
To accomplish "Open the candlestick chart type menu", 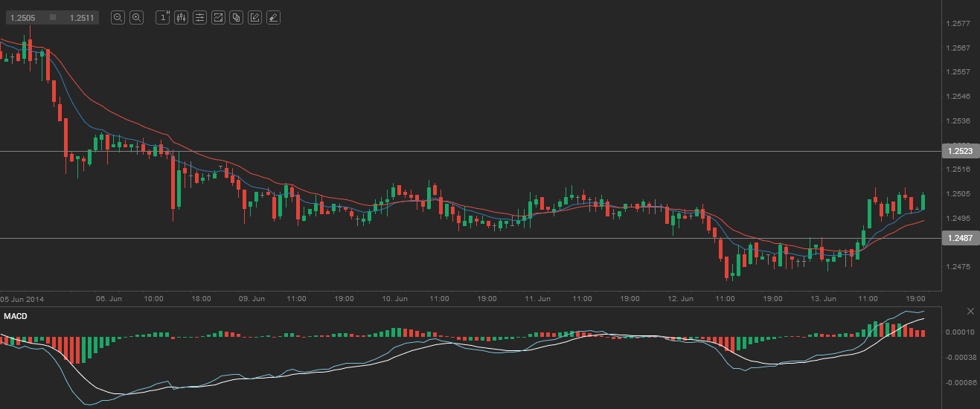I will [x=181, y=17].
